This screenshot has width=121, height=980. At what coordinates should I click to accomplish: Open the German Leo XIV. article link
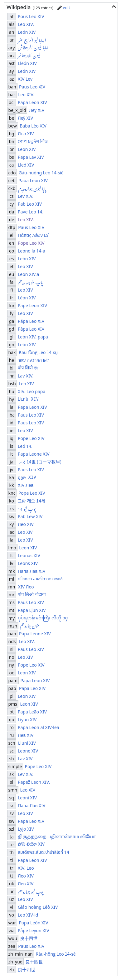[x=26, y=219]
